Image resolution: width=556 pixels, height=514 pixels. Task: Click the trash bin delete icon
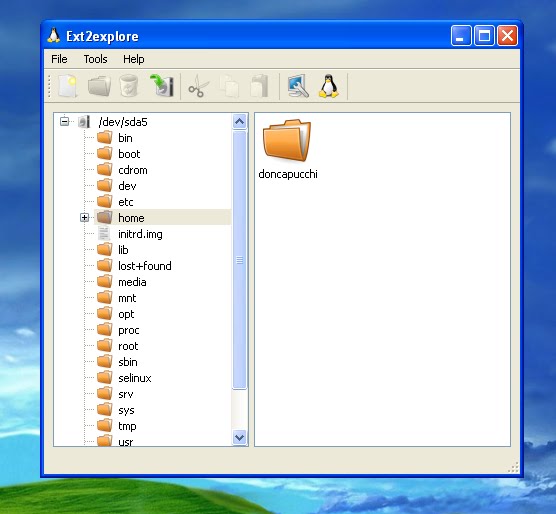[x=129, y=86]
